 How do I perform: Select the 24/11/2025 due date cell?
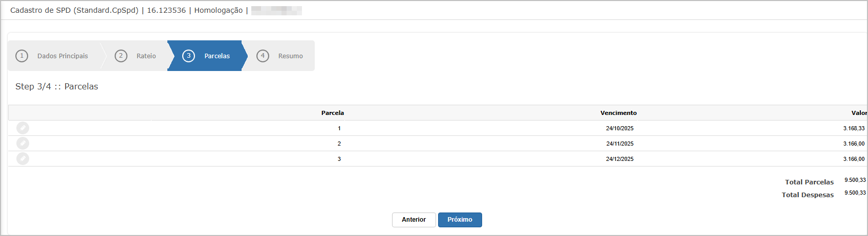[620, 144]
